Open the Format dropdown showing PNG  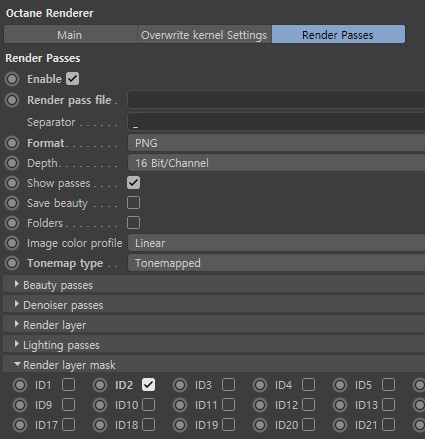[276, 143]
